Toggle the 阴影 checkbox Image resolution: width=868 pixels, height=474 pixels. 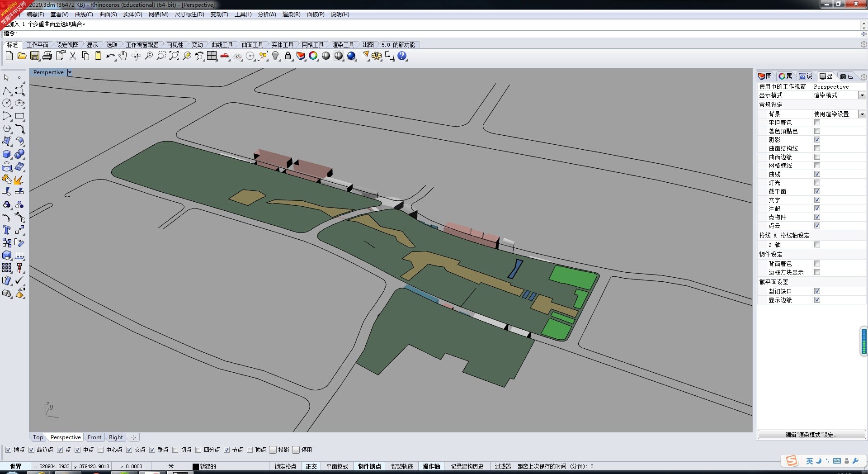(817, 140)
